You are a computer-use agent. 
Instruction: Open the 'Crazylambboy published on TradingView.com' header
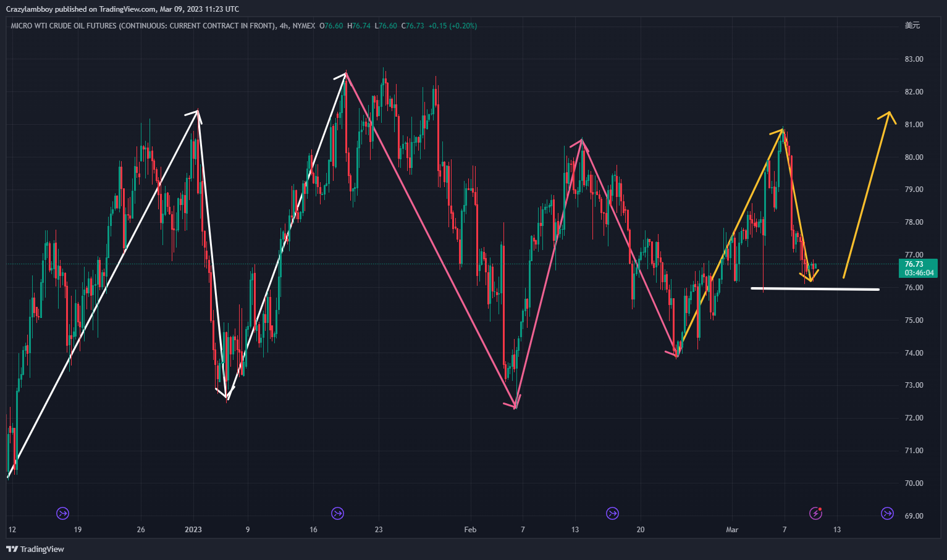click(122, 9)
